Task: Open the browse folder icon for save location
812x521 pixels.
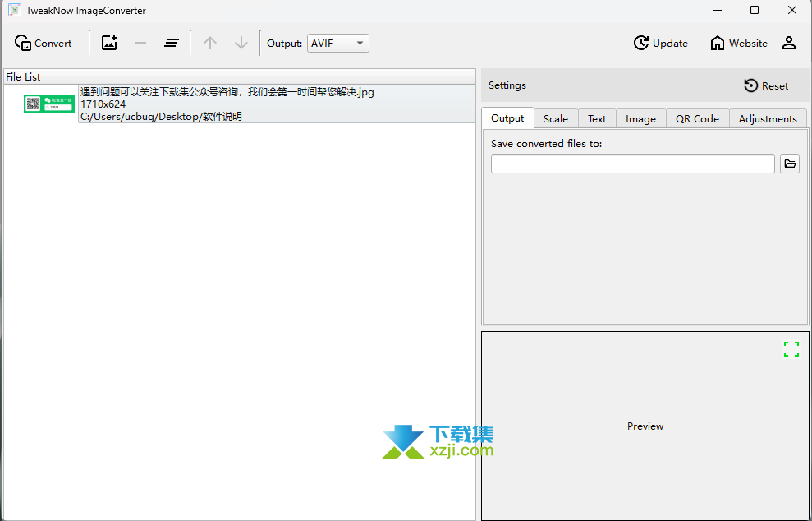Action: [790, 164]
